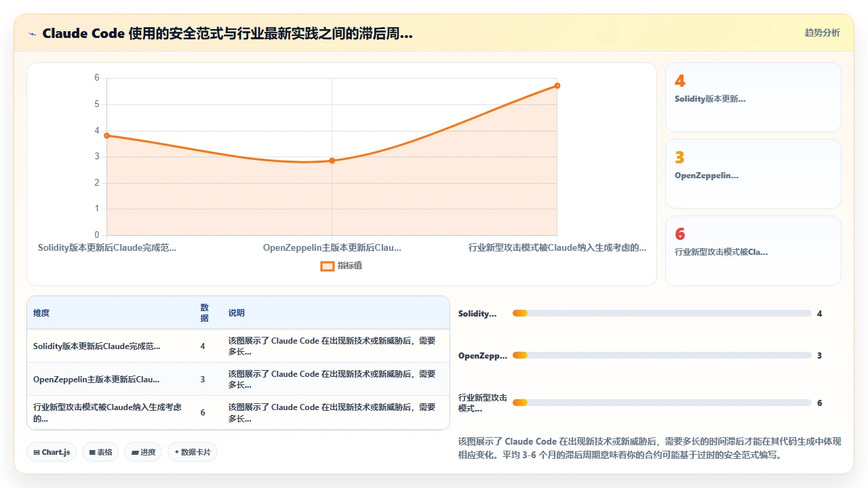Image resolution: width=868 pixels, height=488 pixels.
Task: Click the x-axis label Solidity版本更新后Claude完成范…
Action: pyautogui.click(x=107, y=248)
